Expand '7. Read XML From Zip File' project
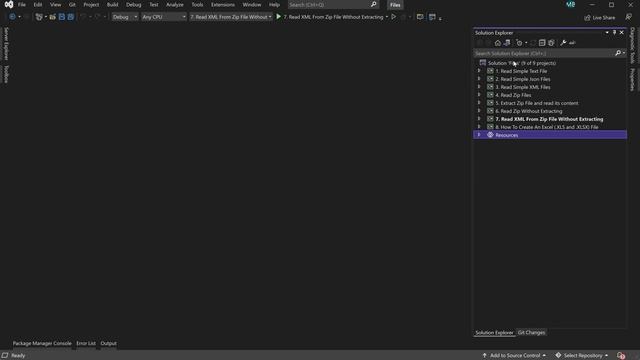This screenshot has width=640, height=360. (x=479, y=119)
